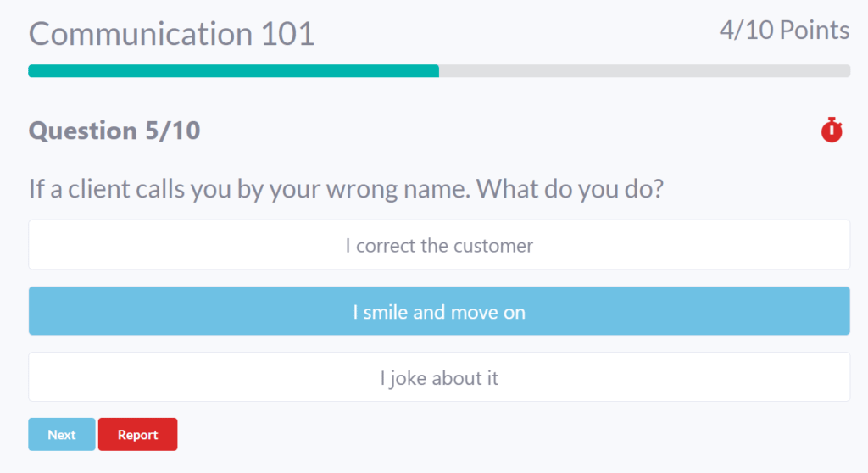
Task: Hit the red Report button
Action: (x=137, y=435)
